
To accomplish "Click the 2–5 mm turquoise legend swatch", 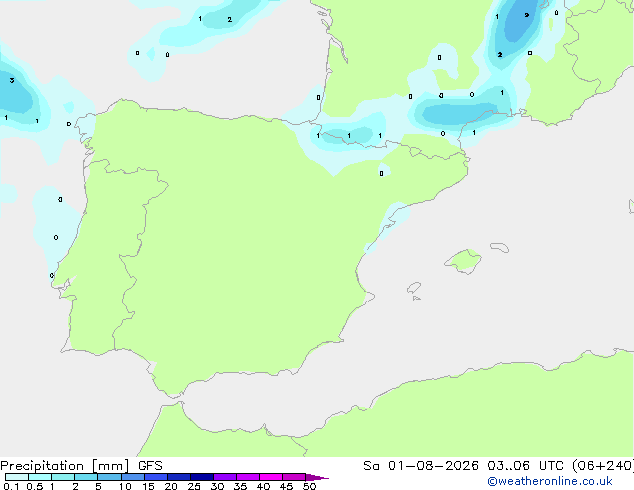I will [x=86, y=477].
